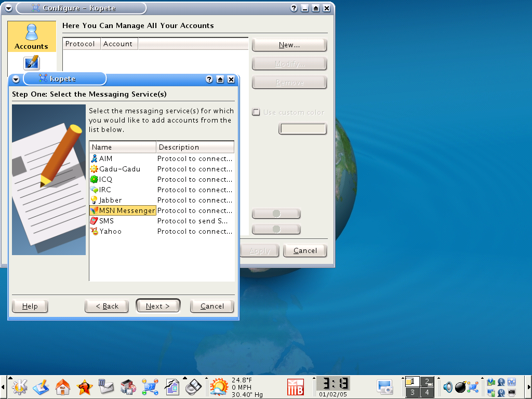Image resolution: width=532 pixels, height=399 pixels.
Task: Select the Jabber lightbulb entry
Action: [x=110, y=200]
